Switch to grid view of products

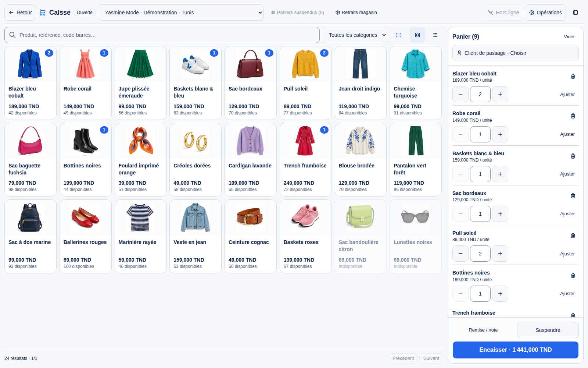[x=417, y=35]
